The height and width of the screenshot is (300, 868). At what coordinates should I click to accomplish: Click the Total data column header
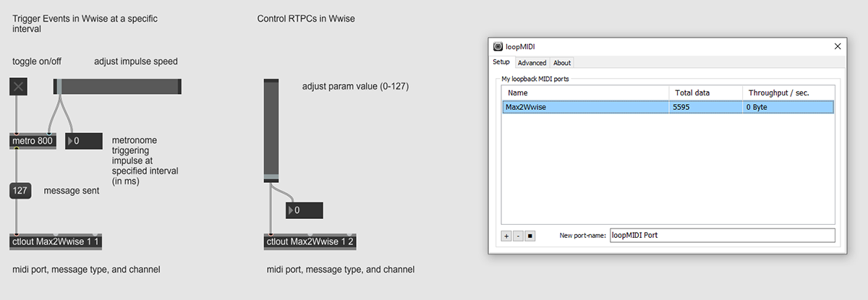[706, 93]
